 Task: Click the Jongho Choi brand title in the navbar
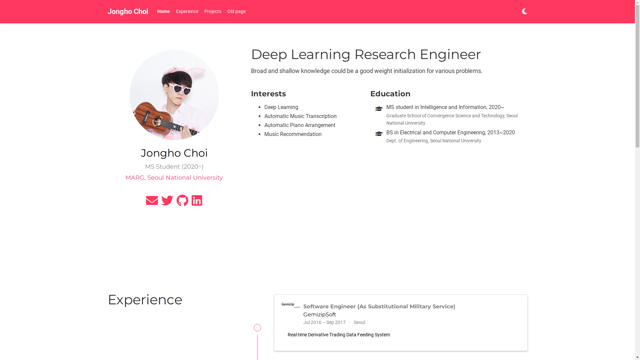pyautogui.click(x=128, y=11)
